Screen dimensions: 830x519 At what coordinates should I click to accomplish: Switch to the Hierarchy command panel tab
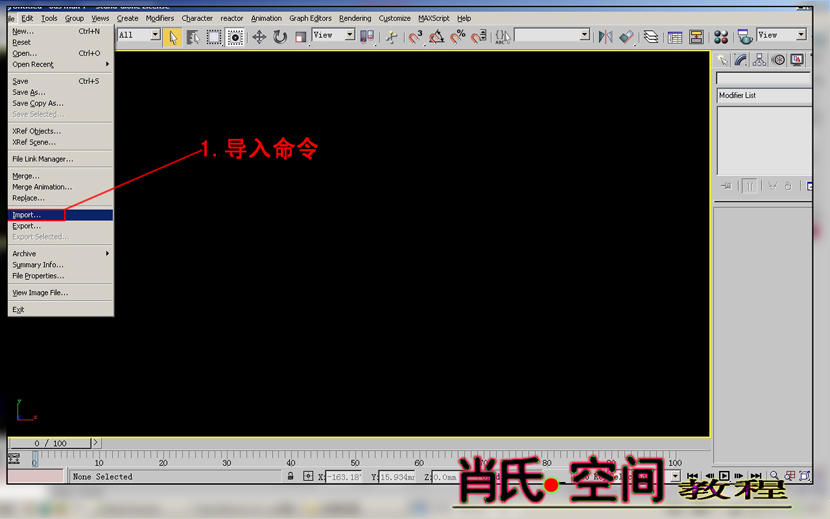760,60
